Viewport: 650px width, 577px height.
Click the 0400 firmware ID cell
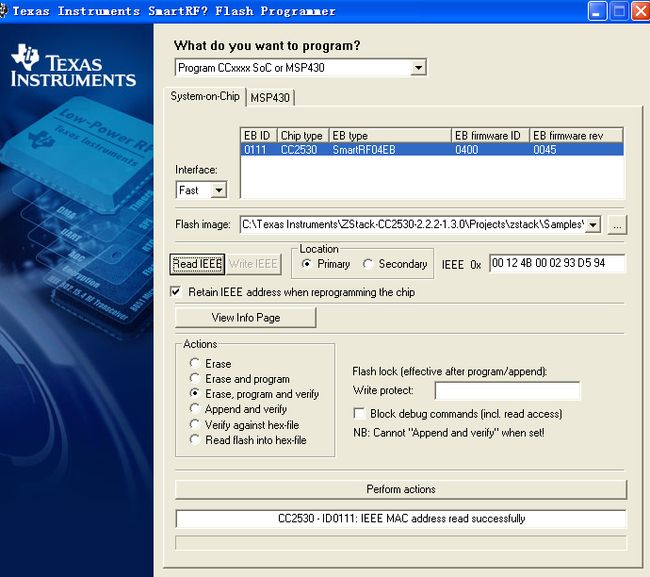467,150
